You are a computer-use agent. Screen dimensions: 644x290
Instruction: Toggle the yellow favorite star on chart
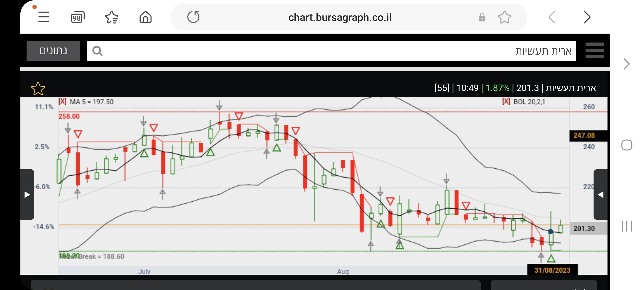point(38,89)
